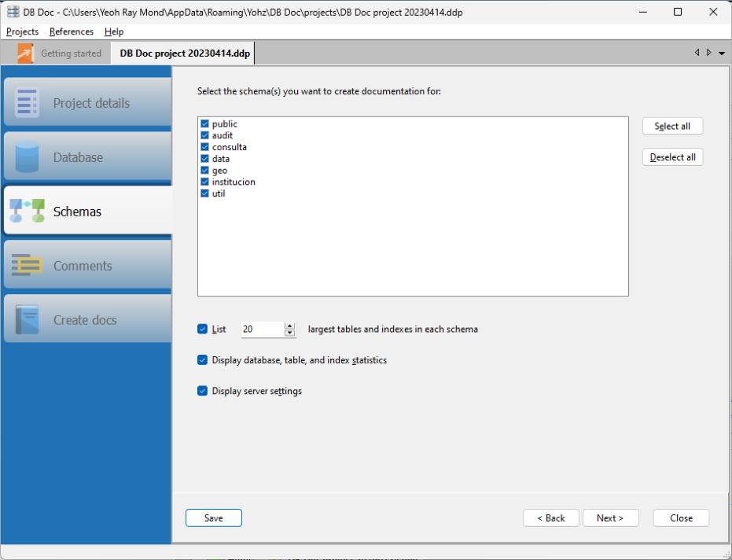The width and height of the screenshot is (732, 560).
Task: Increase the largest tables count spinner
Action: 289,326
